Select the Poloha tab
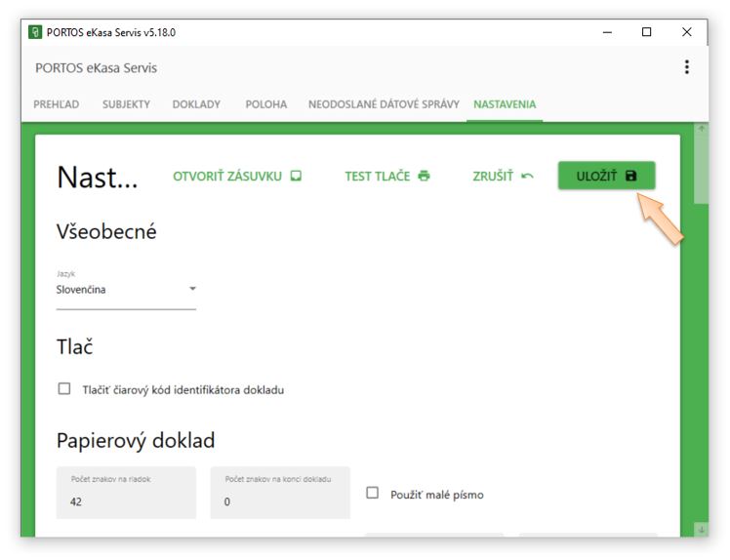The height and width of the screenshot is (560, 730). tap(266, 104)
